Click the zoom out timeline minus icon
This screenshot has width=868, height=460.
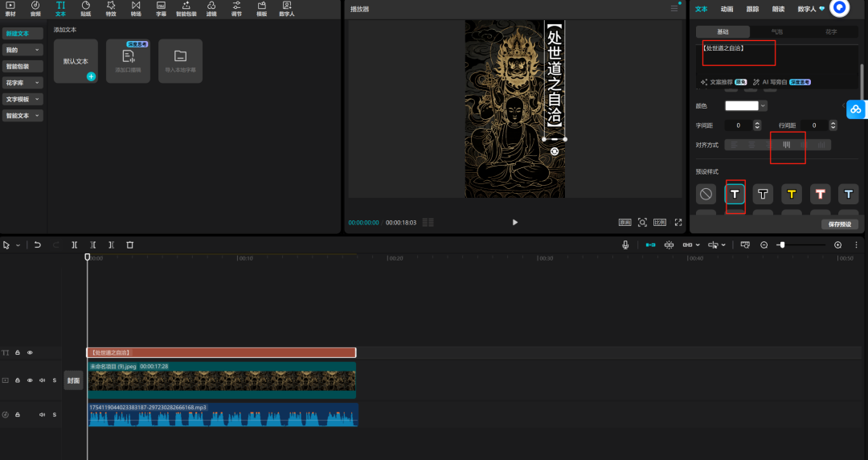tap(764, 245)
